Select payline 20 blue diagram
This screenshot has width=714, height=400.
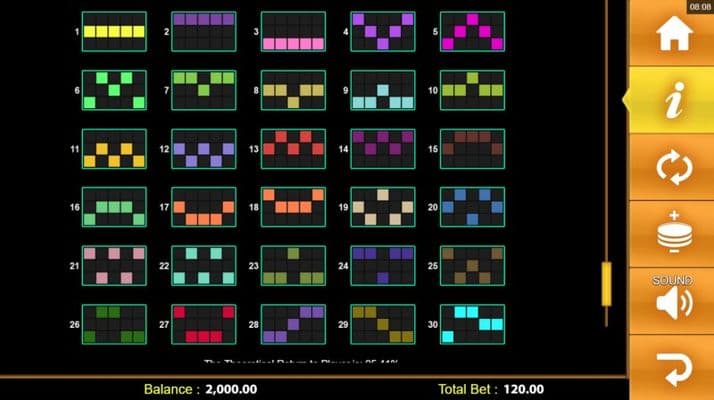[x=472, y=207]
